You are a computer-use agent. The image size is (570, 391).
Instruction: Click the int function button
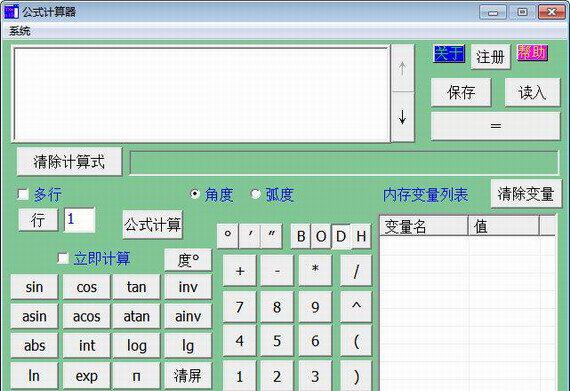(87, 345)
